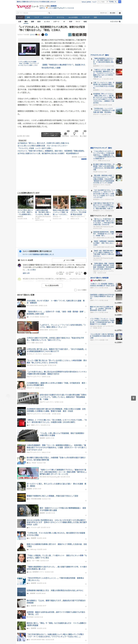
Task: Share the top comment on X
Action: (x=85, y=273)
